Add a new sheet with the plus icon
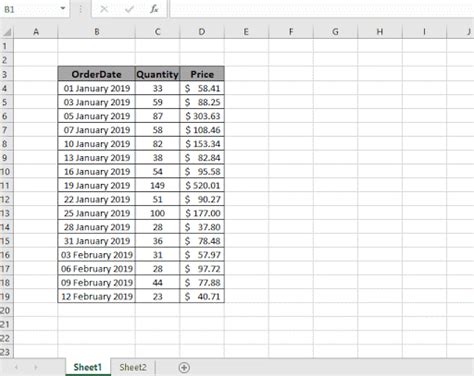The height and width of the screenshot is (376, 474). pos(184,367)
